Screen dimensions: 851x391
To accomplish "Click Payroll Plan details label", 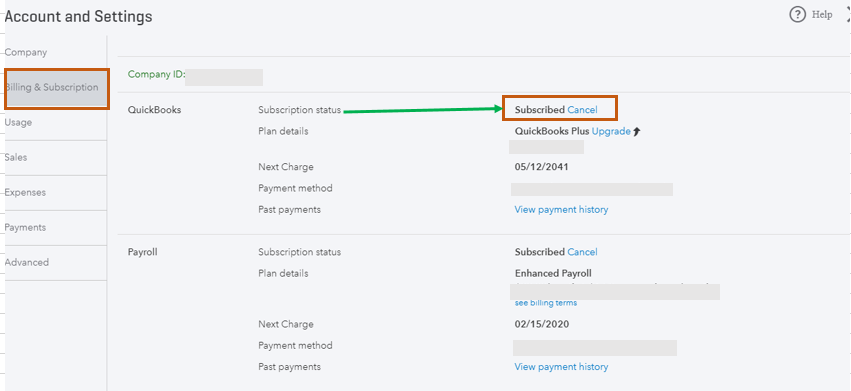I will [x=283, y=274].
